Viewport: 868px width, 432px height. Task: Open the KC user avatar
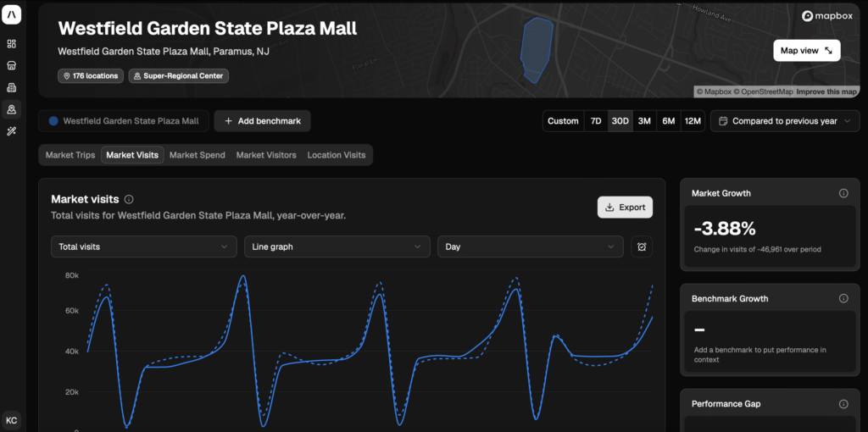tap(12, 420)
